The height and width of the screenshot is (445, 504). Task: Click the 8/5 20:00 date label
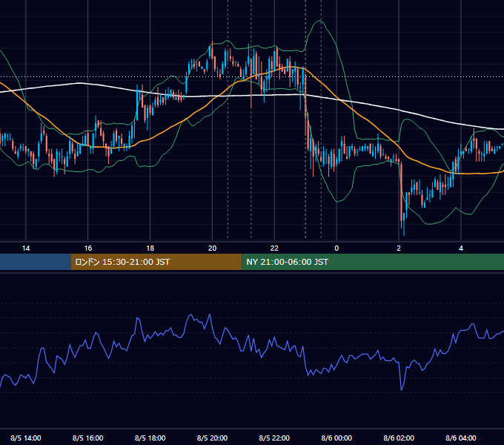pos(212,438)
